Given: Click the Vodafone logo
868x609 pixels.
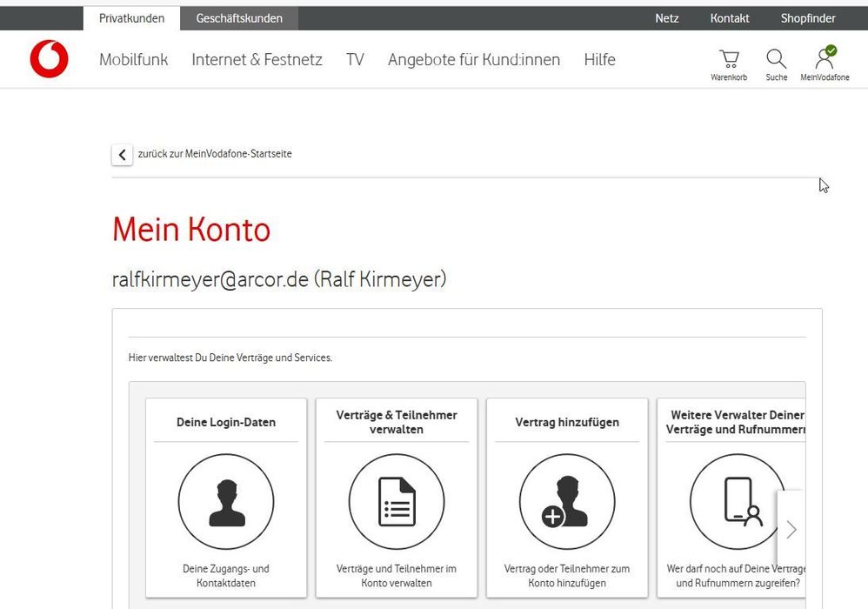Looking at the screenshot, I should (x=50, y=58).
